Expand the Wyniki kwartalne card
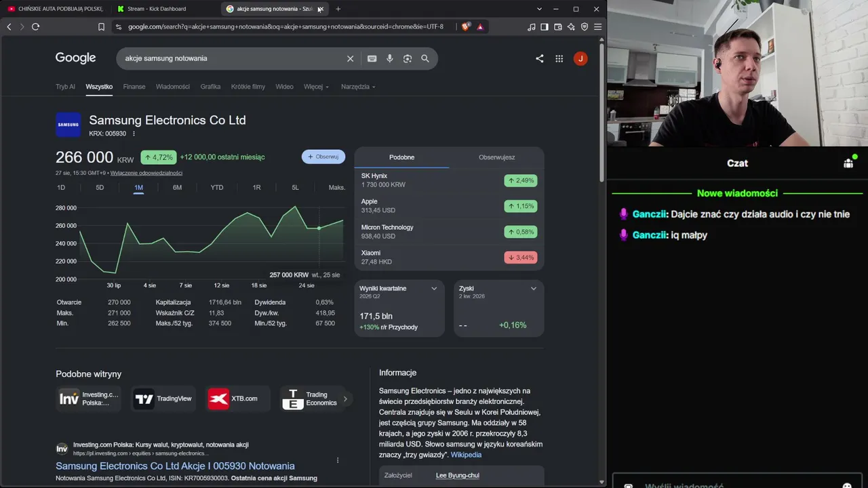The height and width of the screenshot is (488, 868). (434, 289)
